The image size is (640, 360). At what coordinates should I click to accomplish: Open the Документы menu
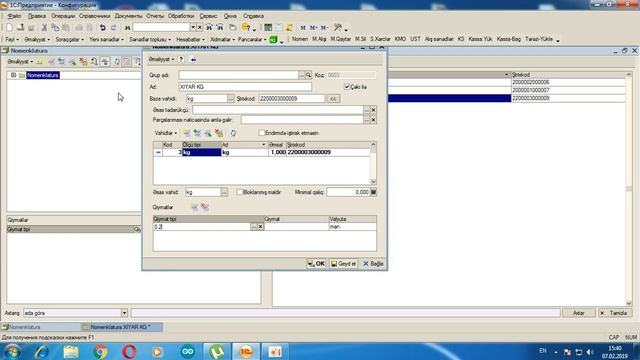coord(128,16)
